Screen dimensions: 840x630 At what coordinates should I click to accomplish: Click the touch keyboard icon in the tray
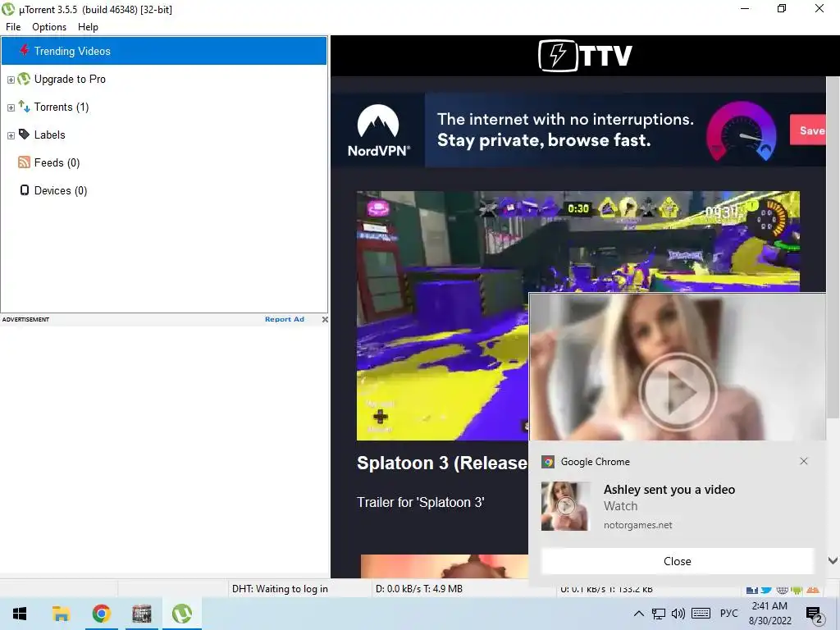(x=701, y=614)
